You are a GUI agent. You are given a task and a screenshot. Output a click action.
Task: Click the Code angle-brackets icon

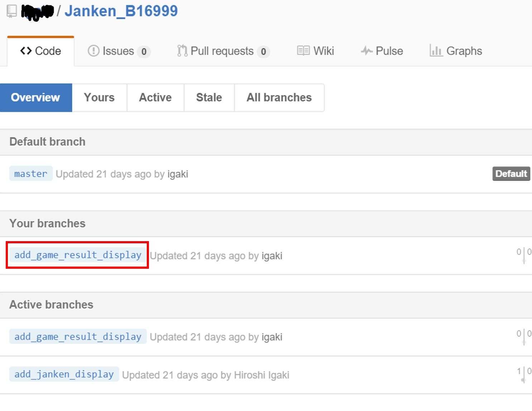(26, 51)
